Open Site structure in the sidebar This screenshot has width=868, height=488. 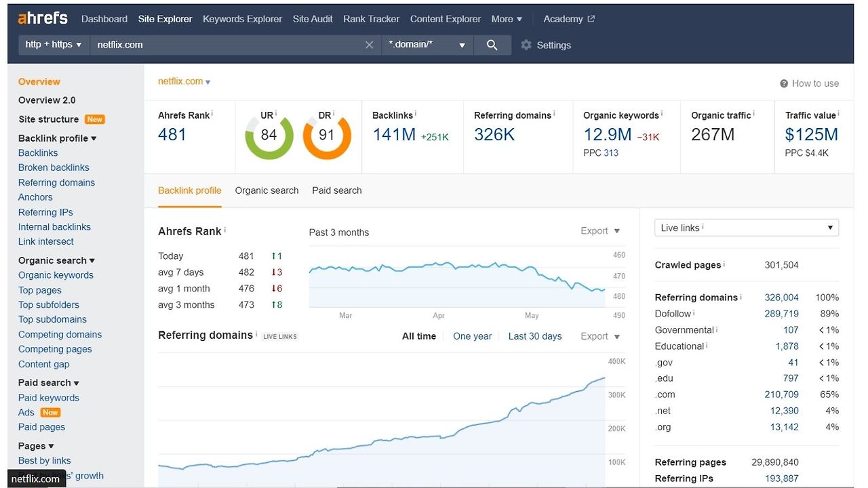pos(49,119)
